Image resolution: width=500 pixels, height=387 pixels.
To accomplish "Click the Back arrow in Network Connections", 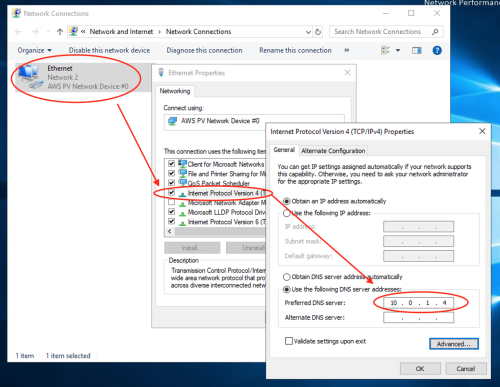I will 18,32.
